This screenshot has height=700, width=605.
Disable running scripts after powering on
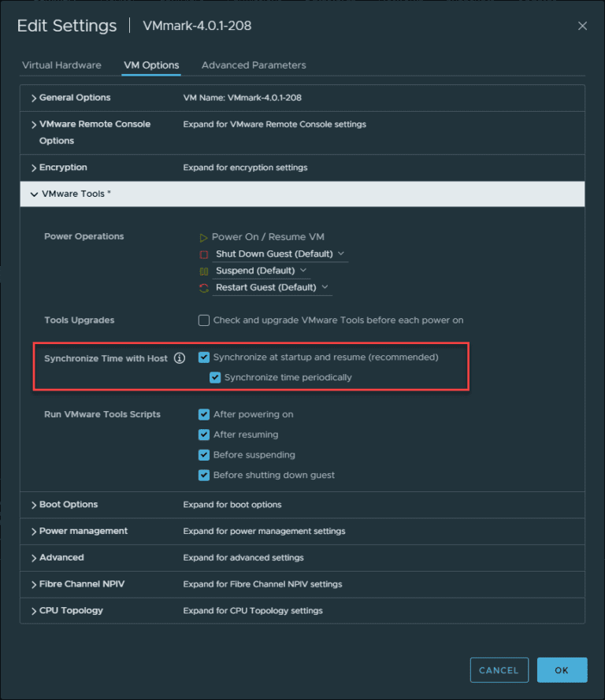pos(203,413)
